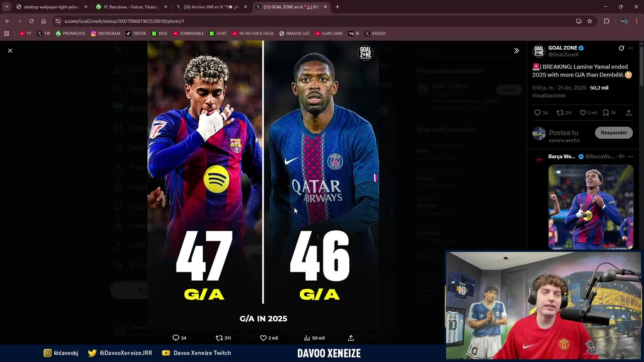Click the share icon below the photo
This screenshot has height=362, width=644.
tap(351, 338)
